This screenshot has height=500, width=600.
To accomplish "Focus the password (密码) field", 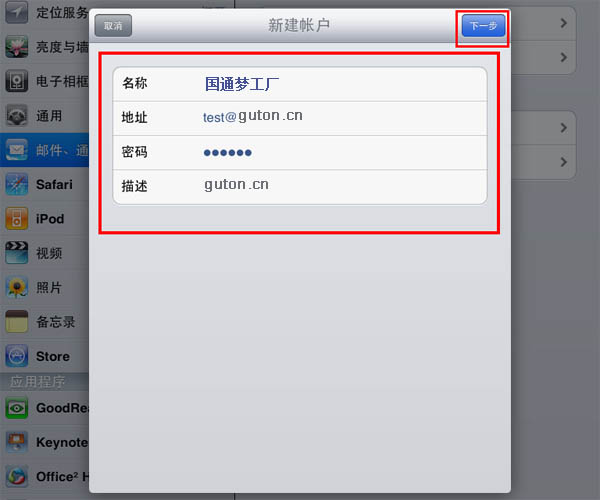I will click(300, 153).
